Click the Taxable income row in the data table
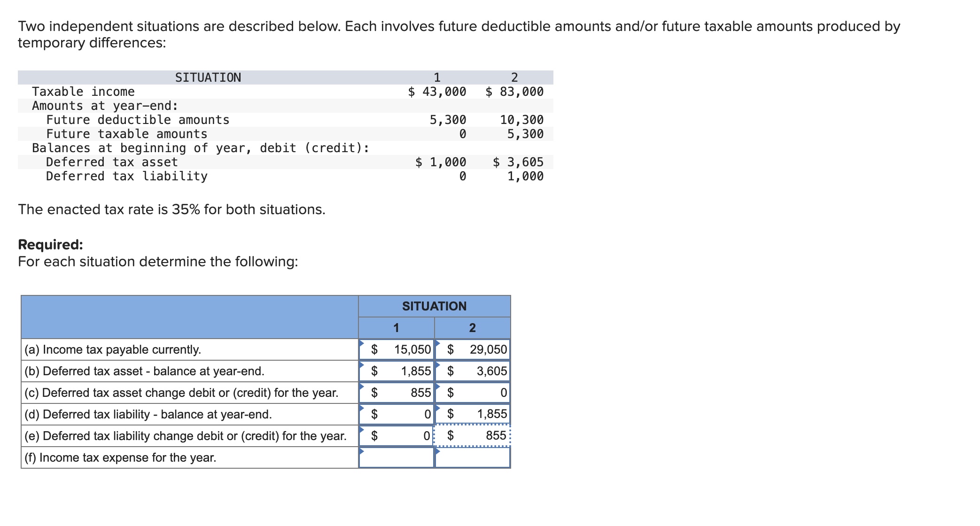Screen dimensions: 980x526 point(82,92)
